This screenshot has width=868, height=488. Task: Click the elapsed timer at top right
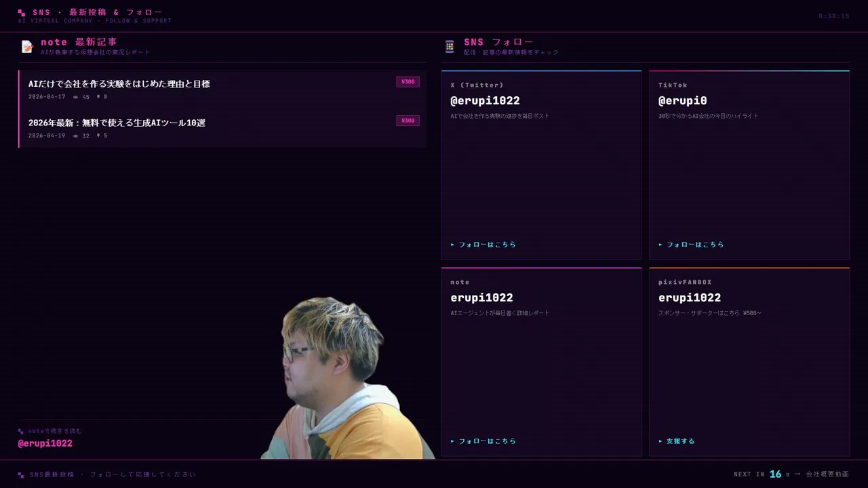pyautogui.click(x=834, y=16)
